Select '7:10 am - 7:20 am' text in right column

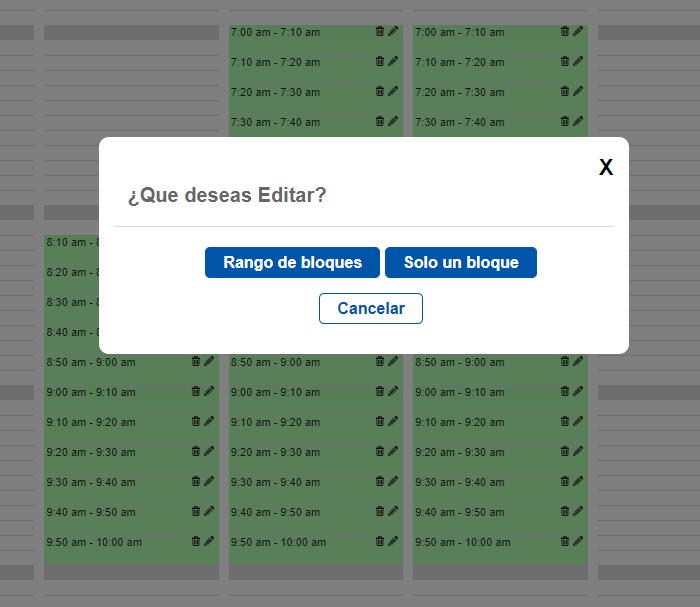point(460,62)
